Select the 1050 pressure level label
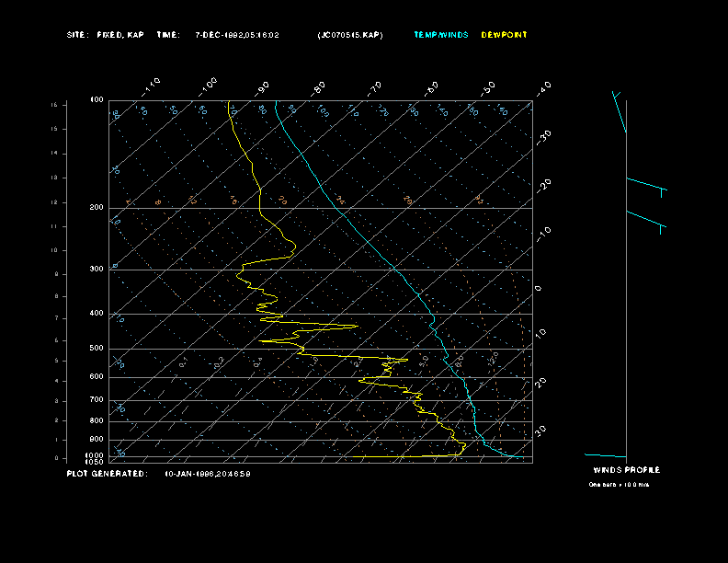The image size is (728, 563). tap(95, 462)
